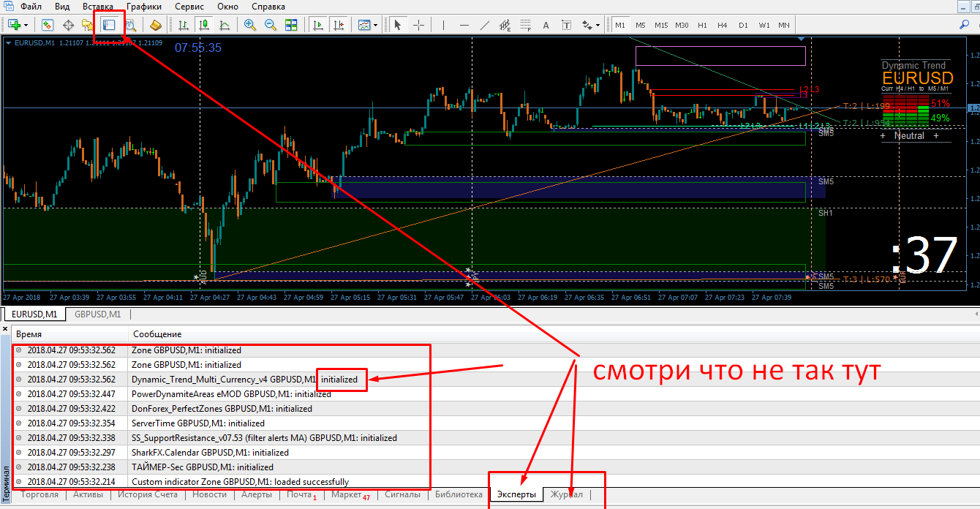The image size is (980, 509).
Task: Click the Время column header
Action: click(29, 334)
